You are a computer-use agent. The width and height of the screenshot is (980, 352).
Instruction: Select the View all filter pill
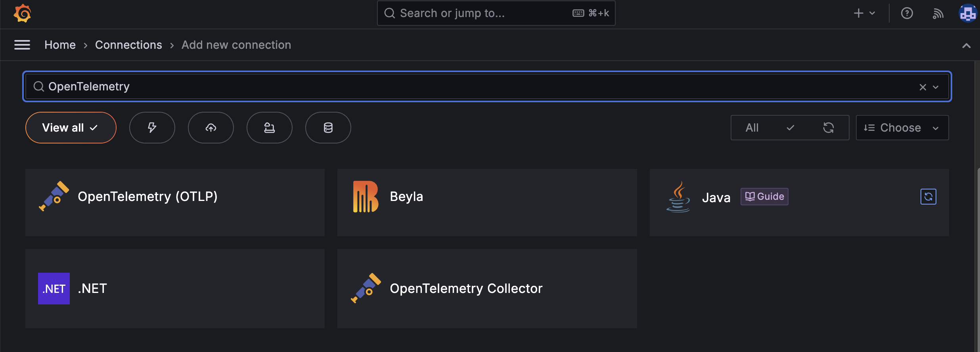point(71,128)
